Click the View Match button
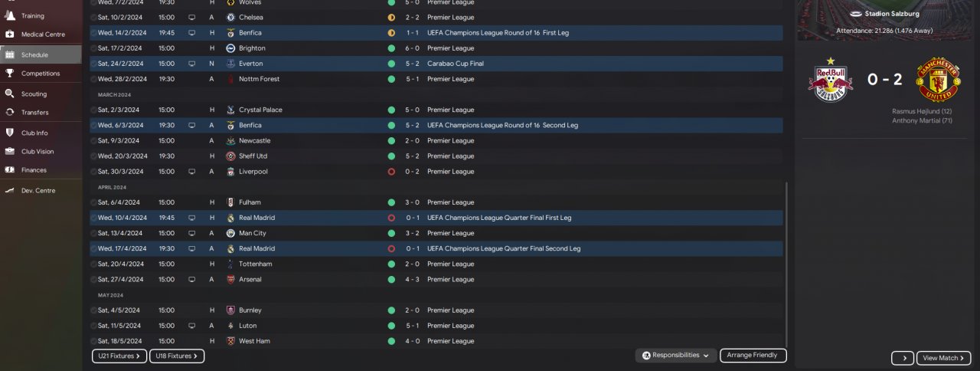The height and width of the screenshot is (371, 980). (943, 358)
